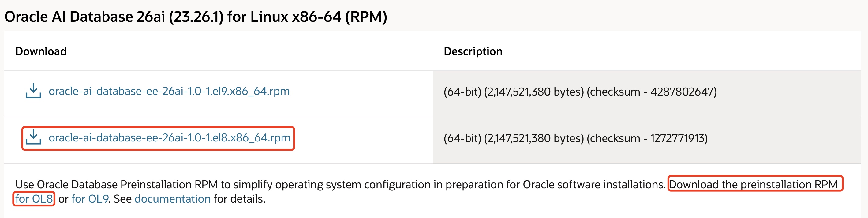
Task: Follow the "for OL8" preinstallation link
Action: click(34, 199)
